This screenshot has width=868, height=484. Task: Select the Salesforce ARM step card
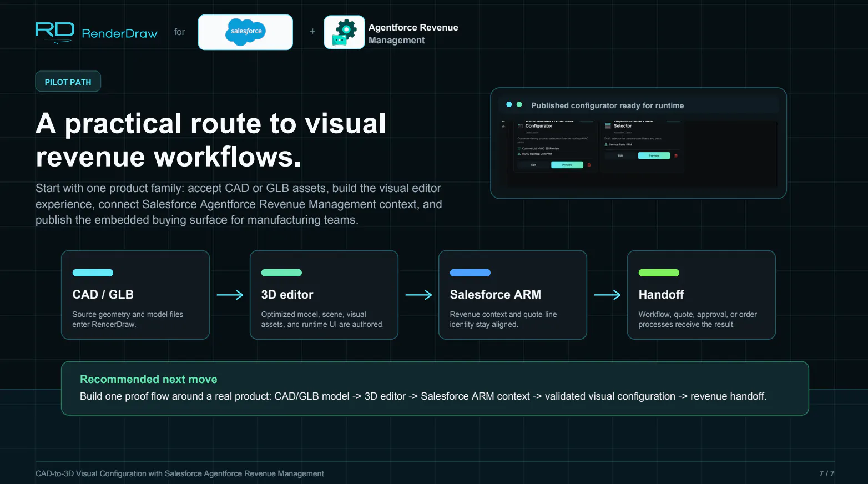[513, 295]
